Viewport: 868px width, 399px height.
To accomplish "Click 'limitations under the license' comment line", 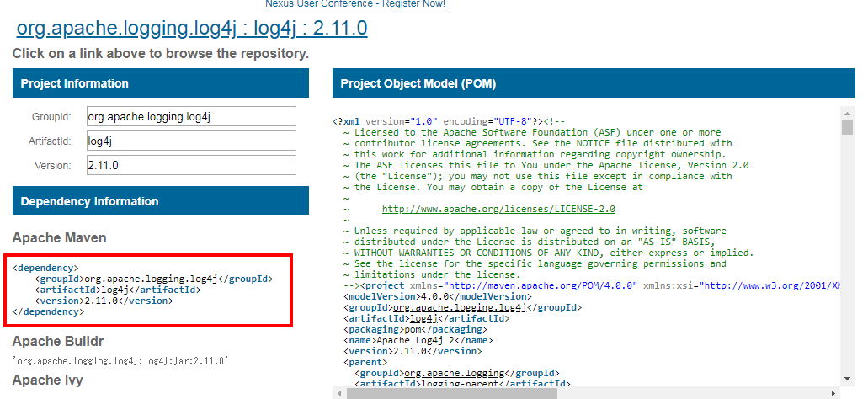I will pyautogui.click(x=433, y=274).
